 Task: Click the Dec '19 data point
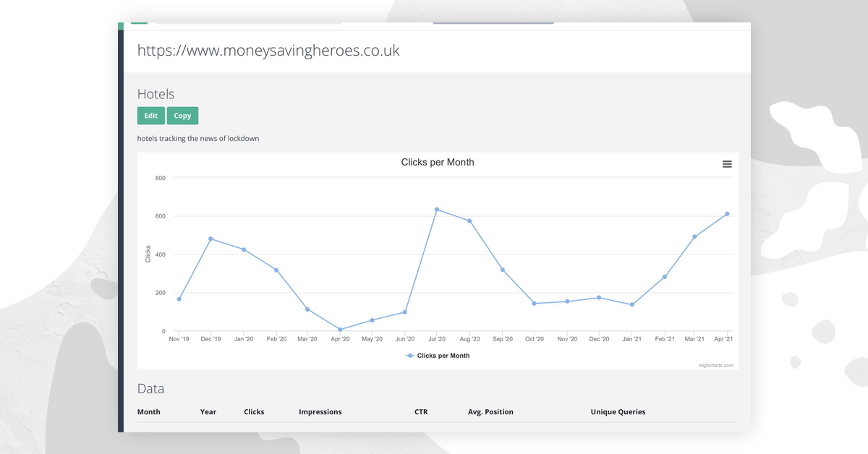pyautogui.click(x=210, y=239)
